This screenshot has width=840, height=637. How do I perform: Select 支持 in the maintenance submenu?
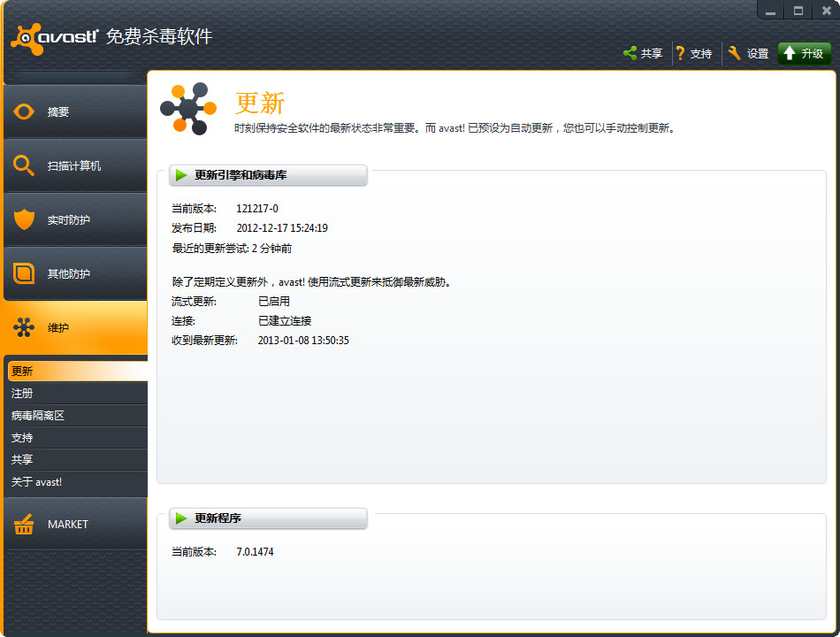point(78,438)
